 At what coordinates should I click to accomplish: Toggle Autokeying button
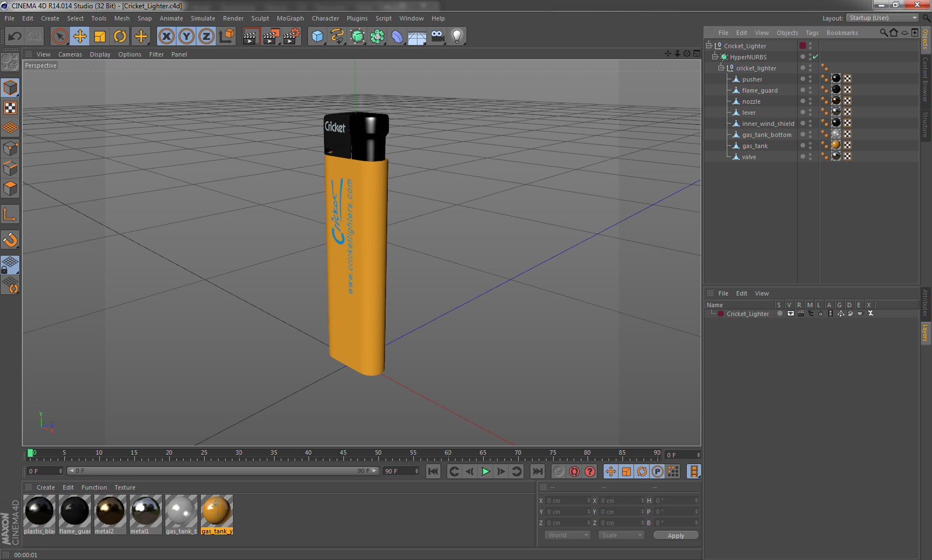(x=574, y=471)
